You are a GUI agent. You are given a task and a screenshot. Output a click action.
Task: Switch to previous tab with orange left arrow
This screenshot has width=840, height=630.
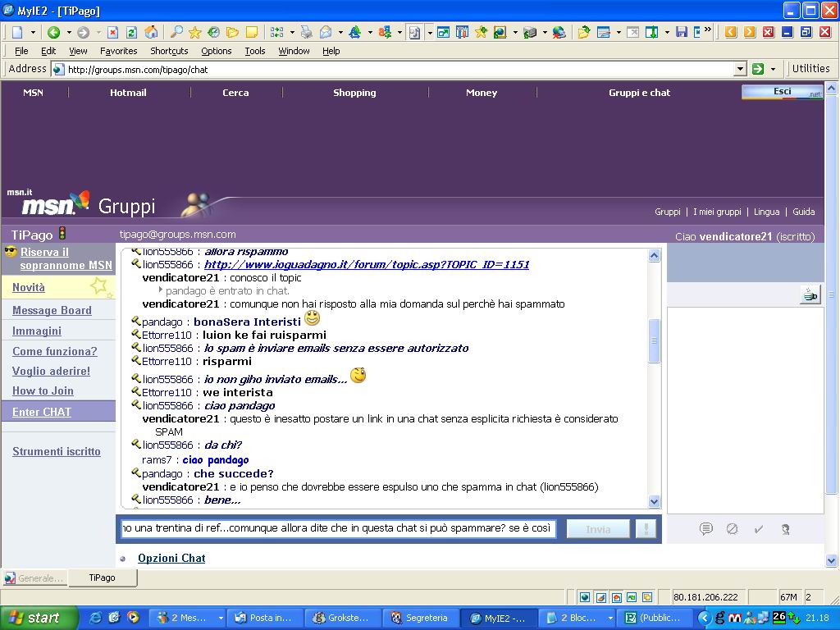coord(731,32)
